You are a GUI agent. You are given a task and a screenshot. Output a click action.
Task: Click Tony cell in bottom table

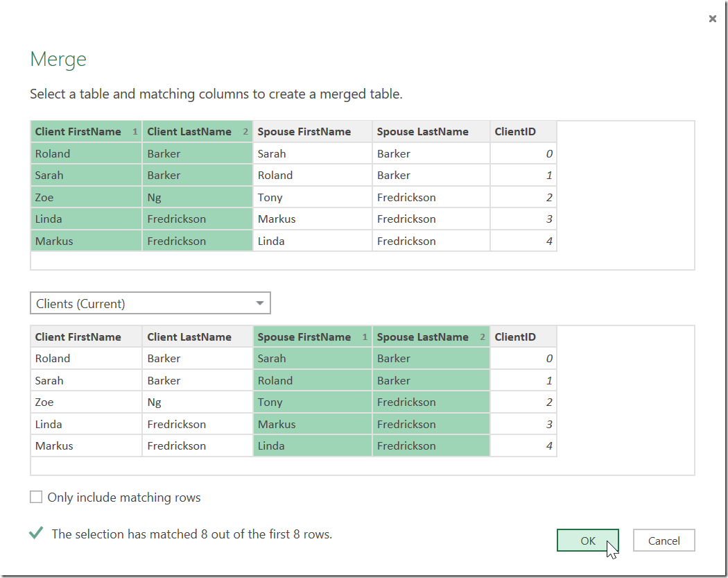click(x=312, y=402)
